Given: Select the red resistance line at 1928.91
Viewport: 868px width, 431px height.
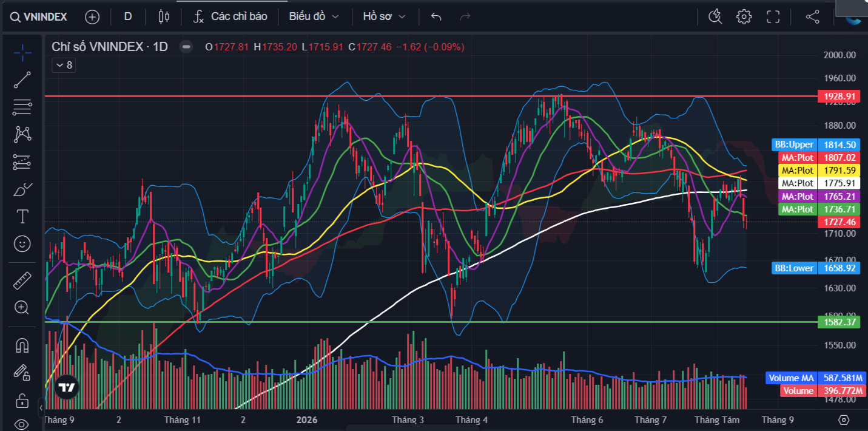Looking at the screenshot, I should (x=431, y=96).
